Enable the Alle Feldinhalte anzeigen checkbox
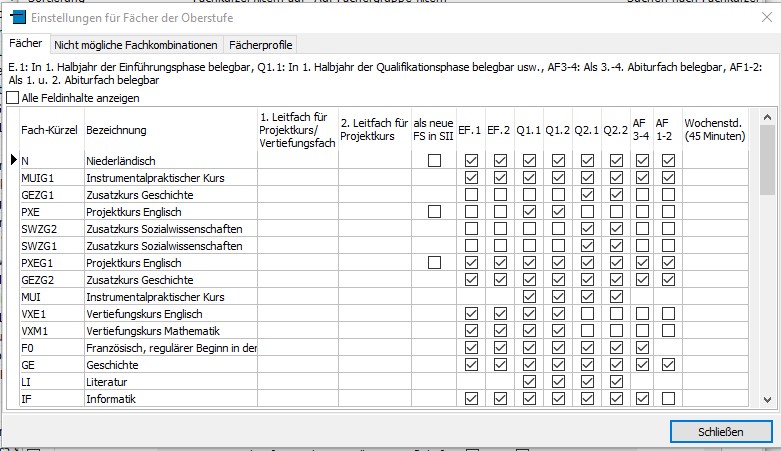 click(x=13, y=98)
